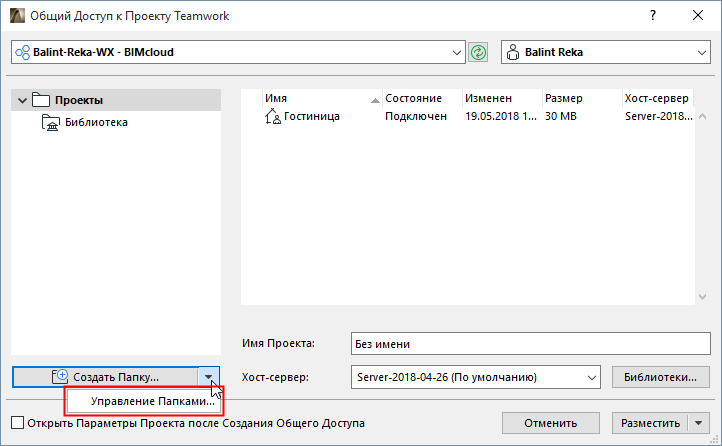Screen dimensions: 722x446
Task: Sort the list by Имя column header
Action: [322, 98]
